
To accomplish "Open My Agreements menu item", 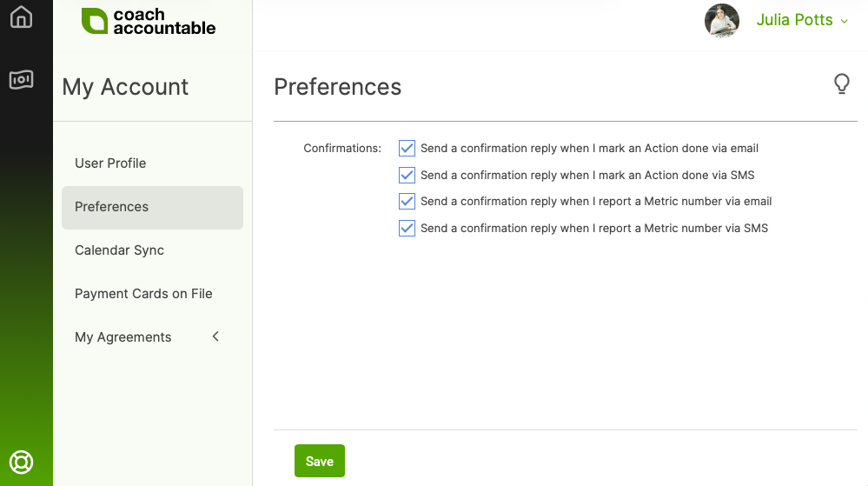I will pos(123,337).
